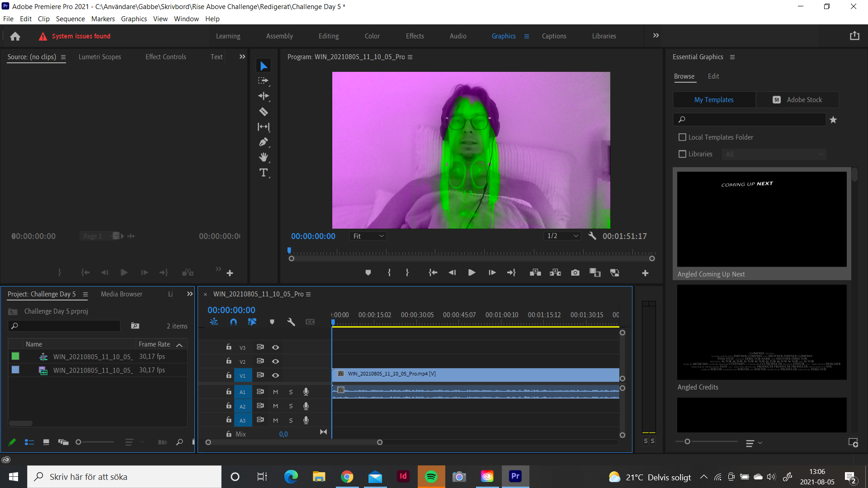
Task: Check the Local Templates Folder checkbox
Action: coord(683,137)
